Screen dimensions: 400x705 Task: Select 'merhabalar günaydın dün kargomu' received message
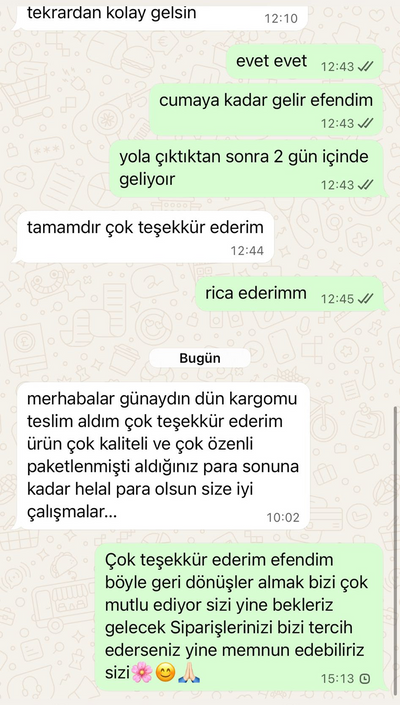(x=163, y=456)
